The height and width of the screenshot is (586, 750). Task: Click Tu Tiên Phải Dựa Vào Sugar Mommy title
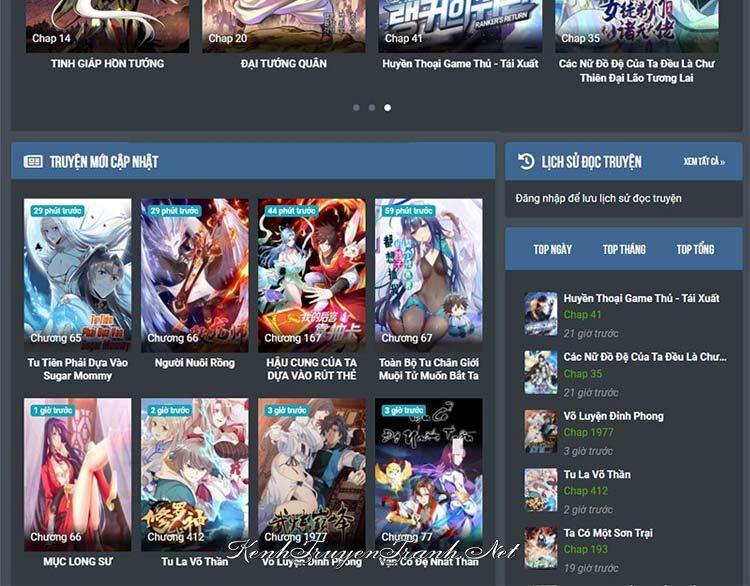77,369
